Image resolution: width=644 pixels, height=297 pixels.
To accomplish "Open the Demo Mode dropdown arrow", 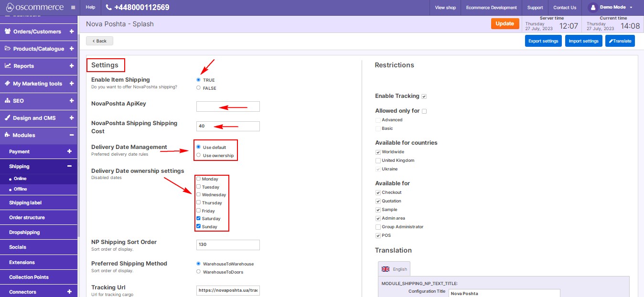I will click(631, 8).
